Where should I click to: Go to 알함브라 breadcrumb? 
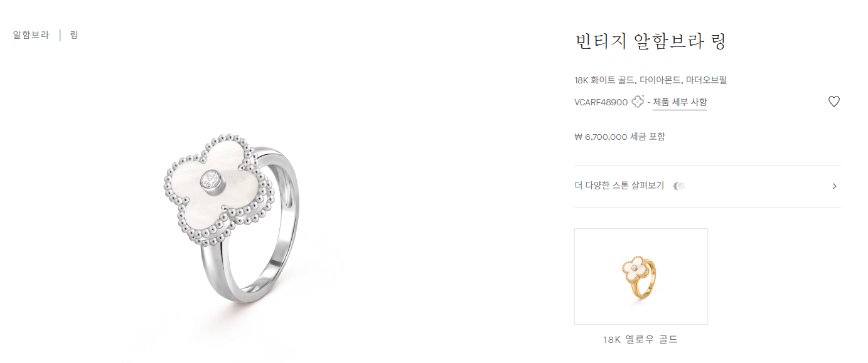tap(31, 35)
